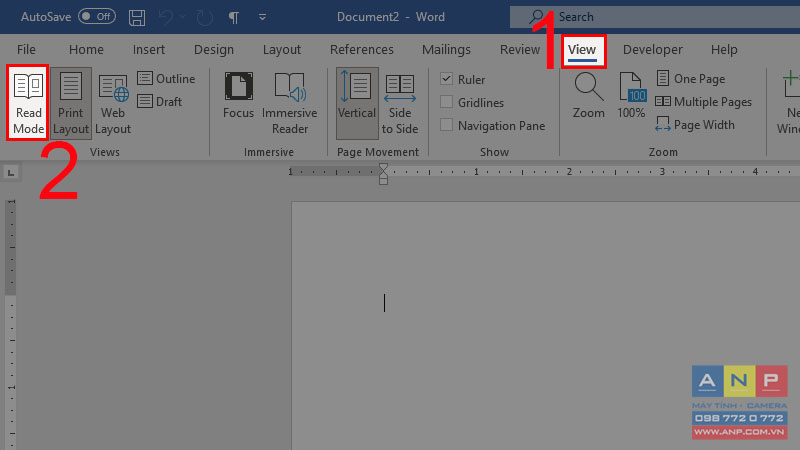The height and width of the screenshot is (450, 800).
Task: Expand Customize Quick Access Toolbar menu
Action: (x=262, y=17)
